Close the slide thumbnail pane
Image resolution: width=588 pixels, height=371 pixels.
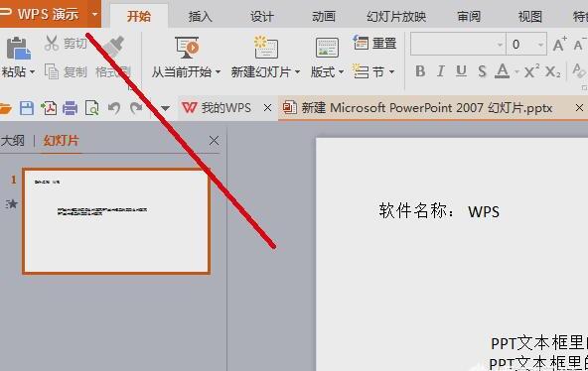(215, 141)
